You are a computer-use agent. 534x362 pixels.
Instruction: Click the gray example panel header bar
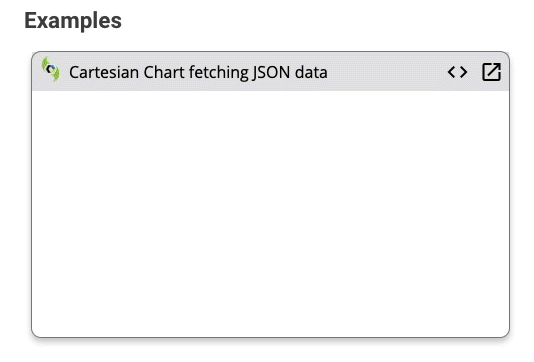(270, 72)
